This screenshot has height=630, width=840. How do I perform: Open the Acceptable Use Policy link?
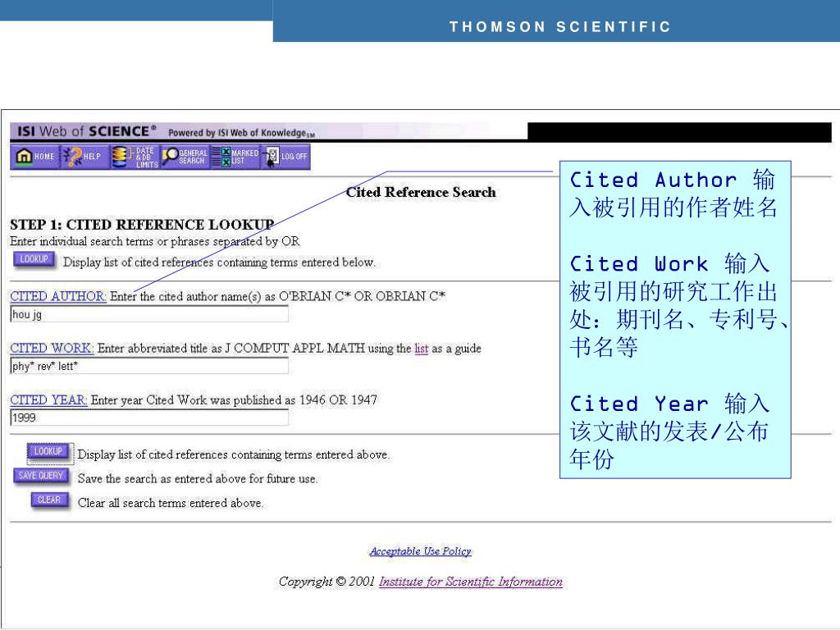421,551
